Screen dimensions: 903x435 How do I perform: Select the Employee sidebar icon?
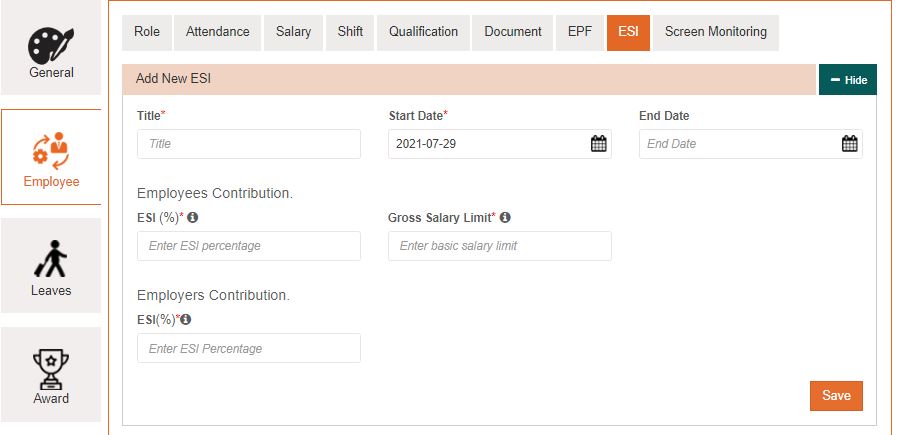[x=51, y=150]
